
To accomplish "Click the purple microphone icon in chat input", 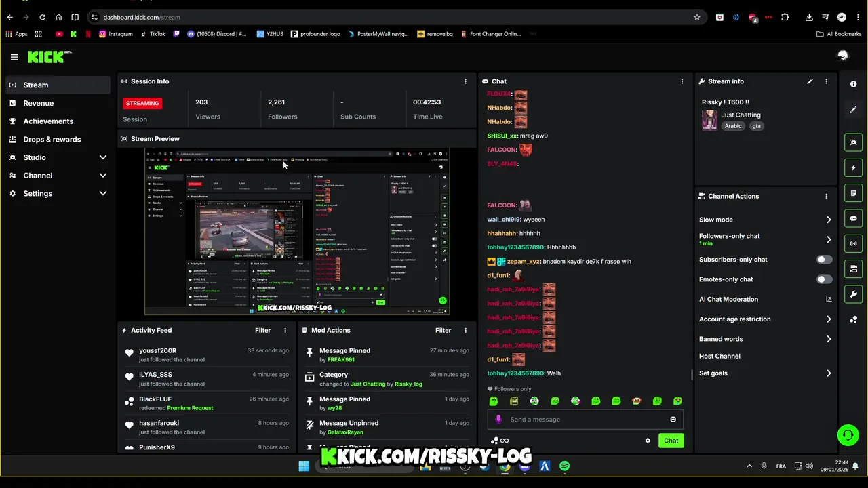I will pyautogui.click(x=498, y=419).
